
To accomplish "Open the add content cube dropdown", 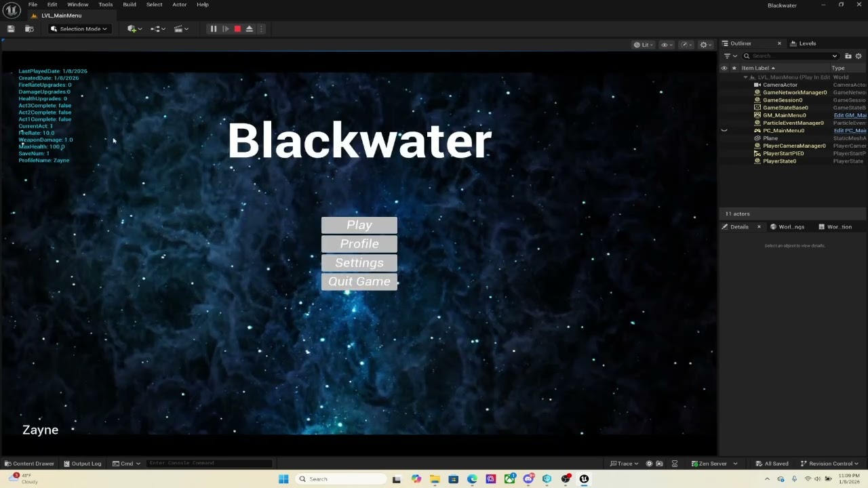I will pos(134,28).
